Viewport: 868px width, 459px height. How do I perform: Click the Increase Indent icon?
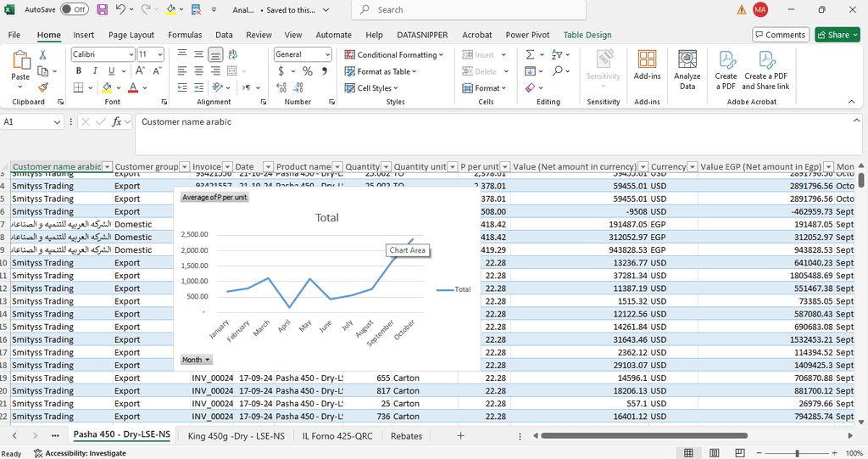coord(198,87)
